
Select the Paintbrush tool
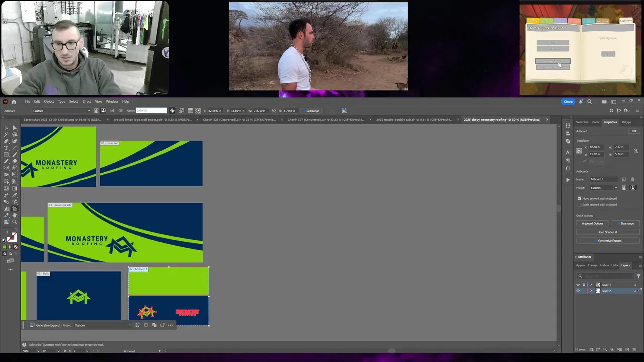pos(15,155)
